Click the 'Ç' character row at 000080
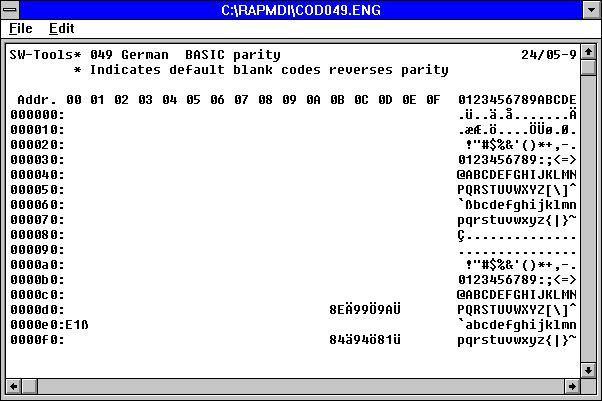602x401 pixels. pyautogui.click(x=517, y=235)
